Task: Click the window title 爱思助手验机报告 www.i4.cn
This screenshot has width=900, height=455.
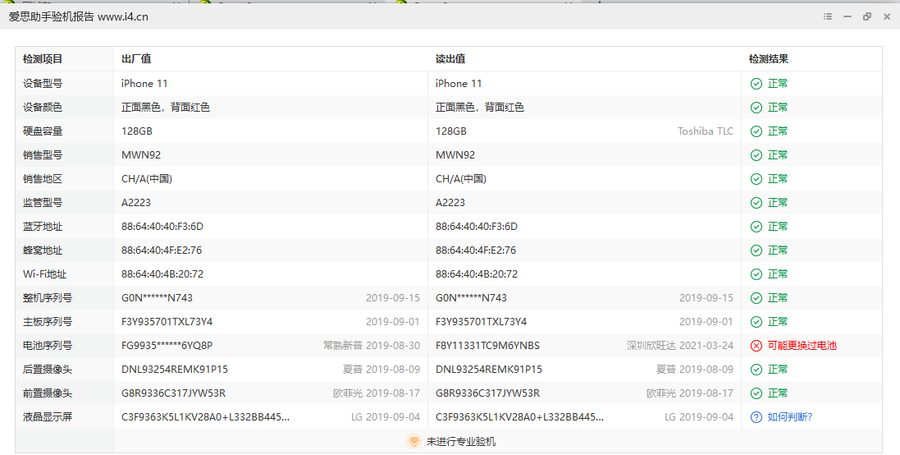Action: tap(79, 17)
